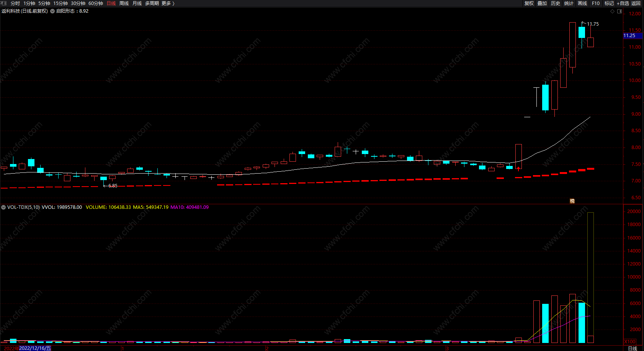Open the 复权 adjustment options
Viewport: 644px width, 351px height.
(x=529, y=3)
